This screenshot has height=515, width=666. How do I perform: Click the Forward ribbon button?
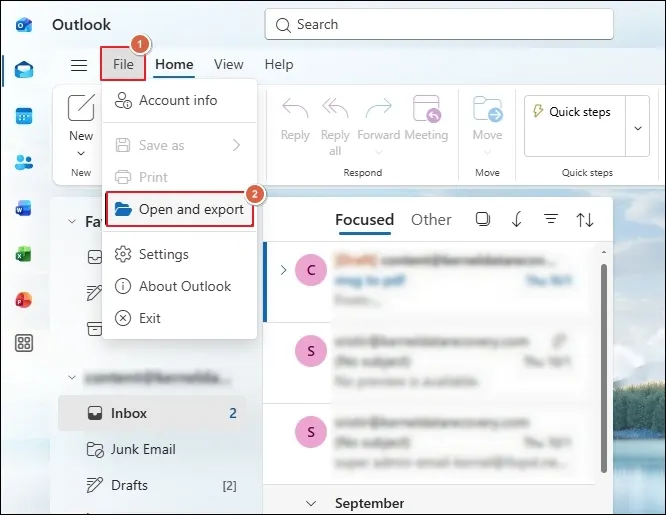378,125
